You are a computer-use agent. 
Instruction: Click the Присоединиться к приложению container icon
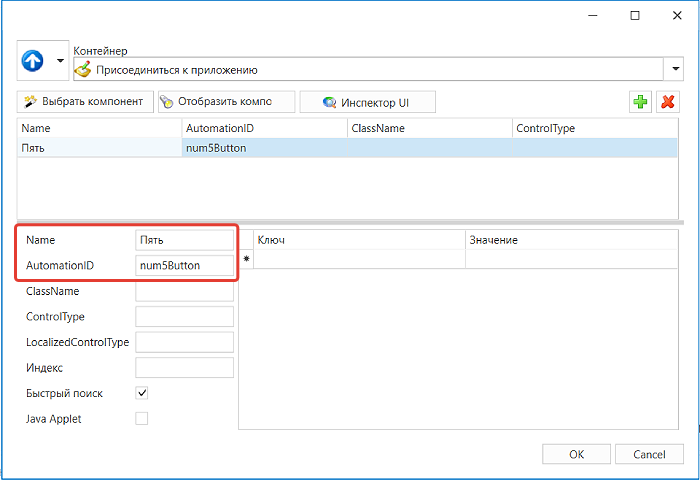click(83, 70)
